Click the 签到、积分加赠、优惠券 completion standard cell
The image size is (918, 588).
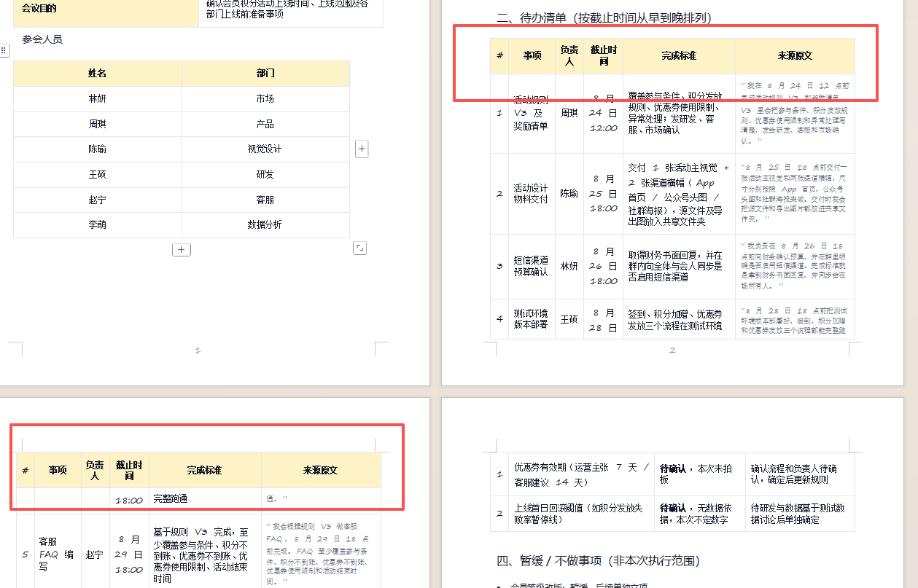679,319
